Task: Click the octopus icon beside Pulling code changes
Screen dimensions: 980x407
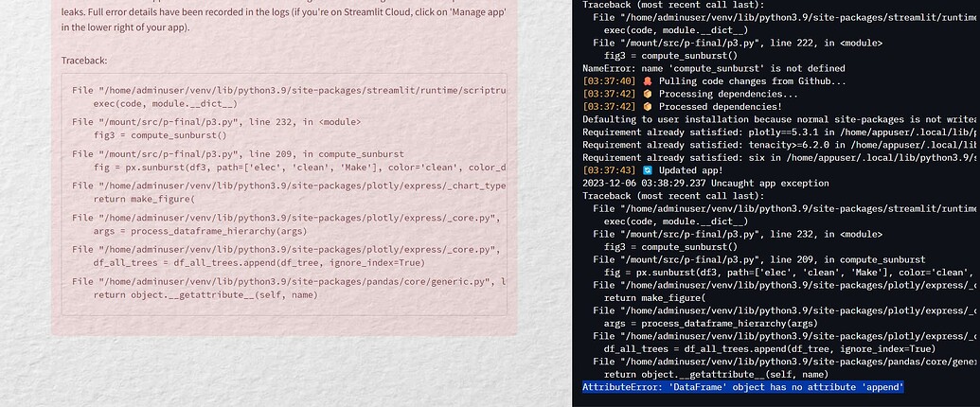Action: point(647,81)
